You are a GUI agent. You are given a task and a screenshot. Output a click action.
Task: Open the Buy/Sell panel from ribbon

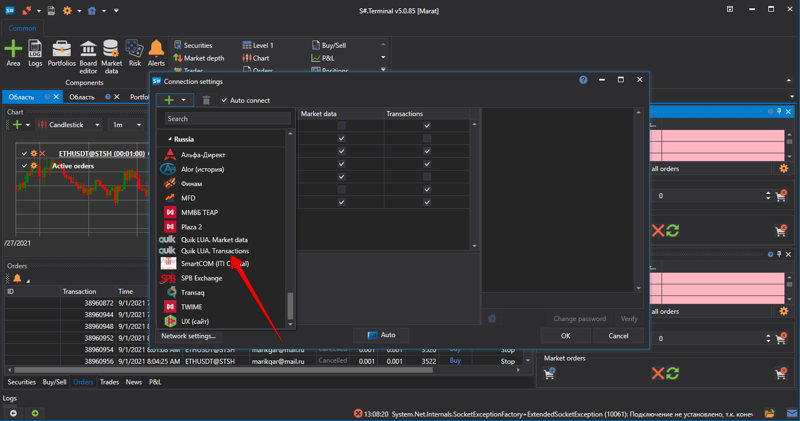(x=329, y=45)
